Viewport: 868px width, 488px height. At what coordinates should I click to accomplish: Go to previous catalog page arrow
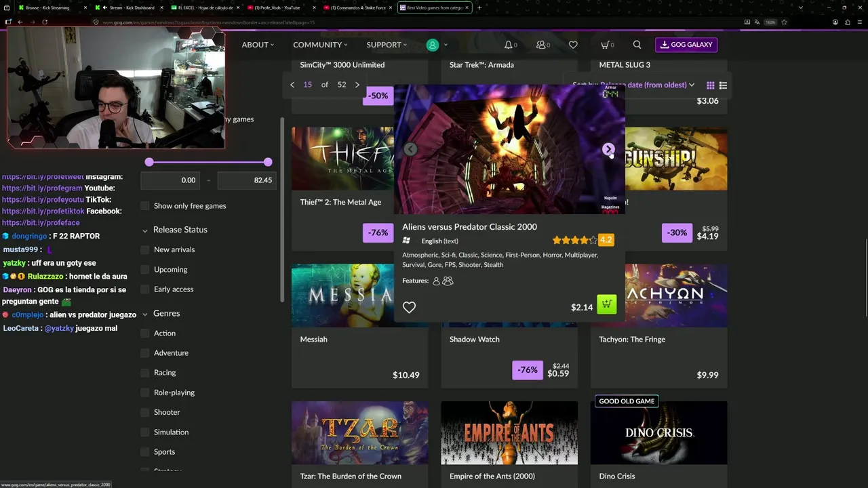(x=292, y=85)
